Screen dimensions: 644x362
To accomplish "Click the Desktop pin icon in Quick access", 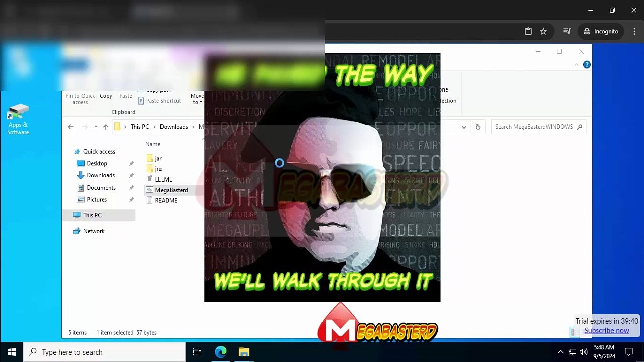I will (132, 163).
